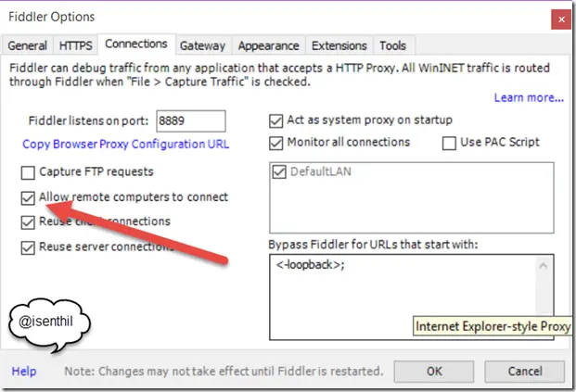The width and height of the screenshot is (576, 392).
Task: Switch to the Extensions tab
Action: point(339,45)
